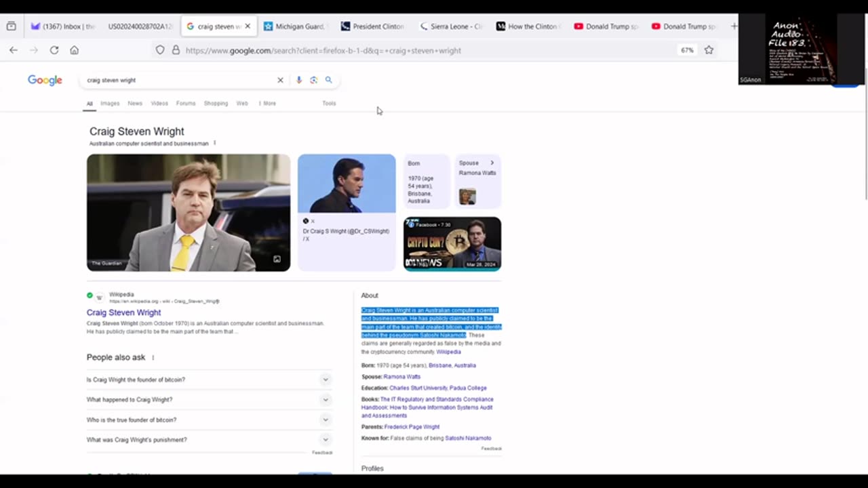Screen dimensions: 868x488
Task: Open the Dr Craig S Wright X profile card
Action: pyautogui.click(x=347, y=213)
